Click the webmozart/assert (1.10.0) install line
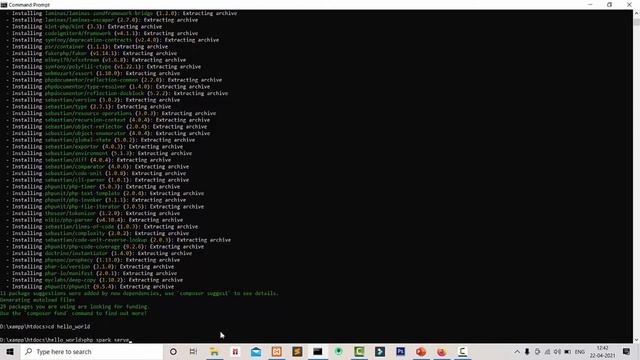Image resolution: width=640 pixels, height=360 pixels. (x=93, y=73)
